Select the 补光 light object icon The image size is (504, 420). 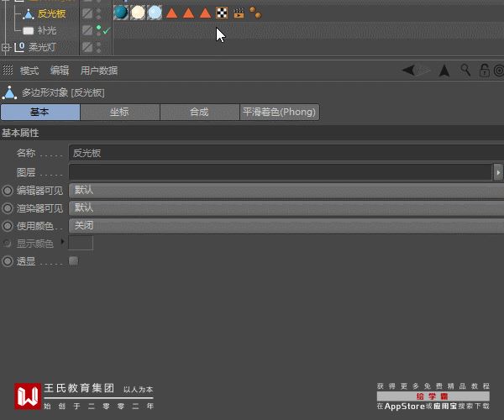(x=29, y=30)
